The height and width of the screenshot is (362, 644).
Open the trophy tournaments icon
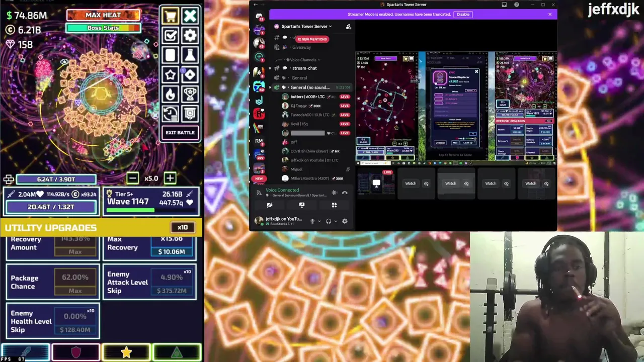(190, 95)
